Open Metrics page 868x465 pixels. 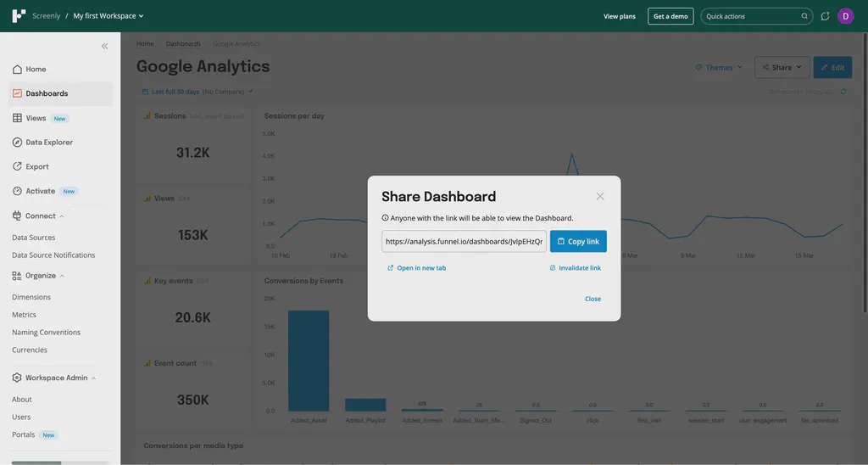24,314
